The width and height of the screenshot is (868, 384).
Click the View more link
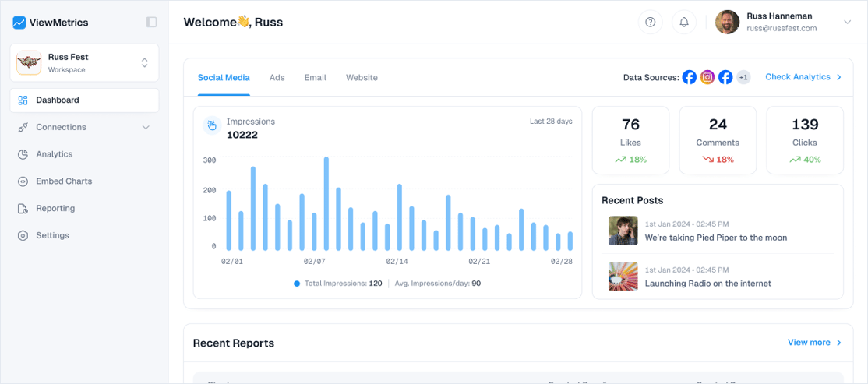point(809,343)
